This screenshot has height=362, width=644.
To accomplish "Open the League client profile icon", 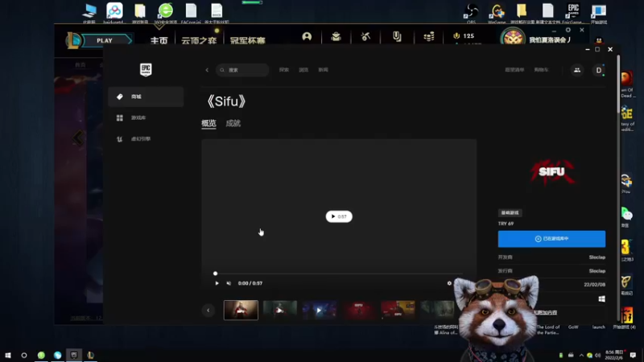I will tap(307, 36).
